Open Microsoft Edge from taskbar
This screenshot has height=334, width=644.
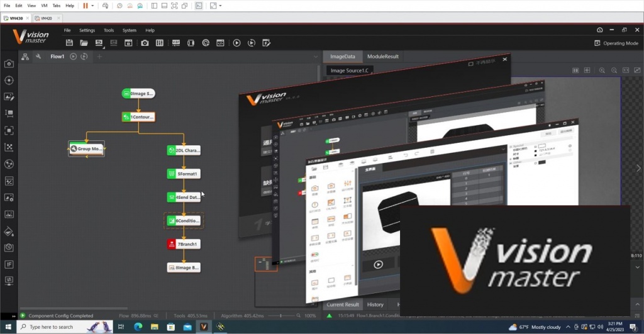pyautogui.click(x=138, y=326)
